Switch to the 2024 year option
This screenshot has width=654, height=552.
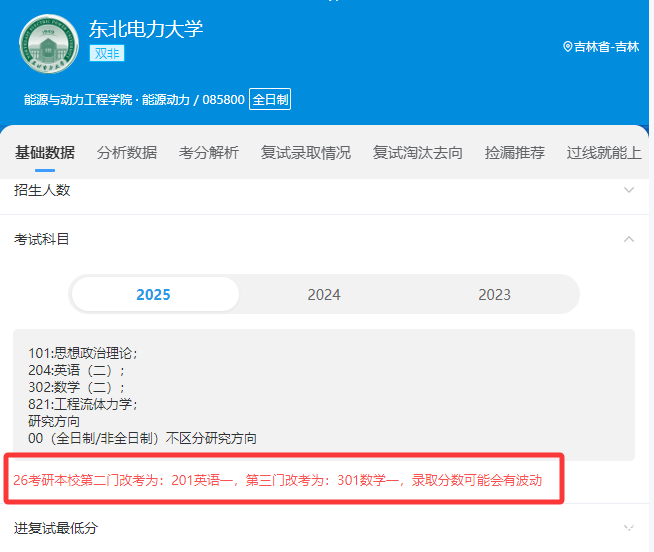click(x=324, y=294)
